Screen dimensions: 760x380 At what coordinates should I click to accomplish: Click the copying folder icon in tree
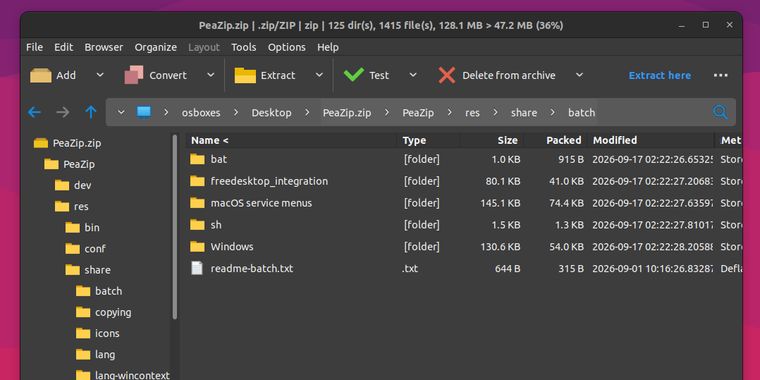click(x=83, y=312)
